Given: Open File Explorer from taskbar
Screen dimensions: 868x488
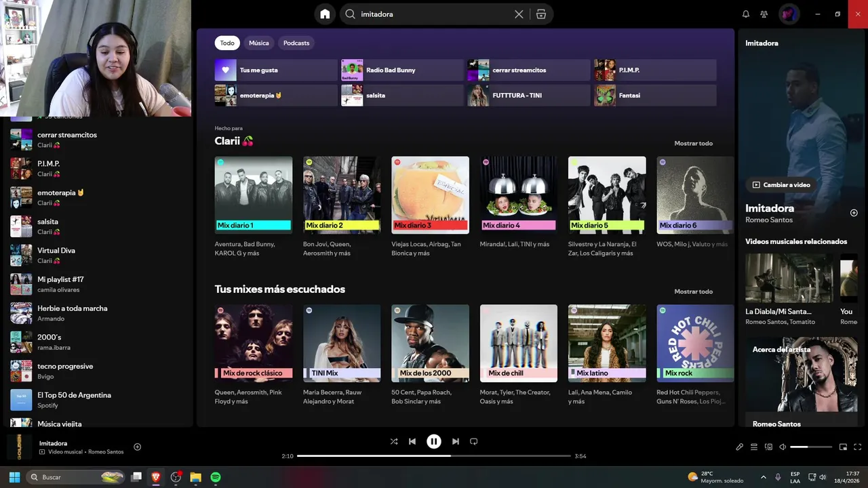Looking at the screenshot, I should pos(196,477).
